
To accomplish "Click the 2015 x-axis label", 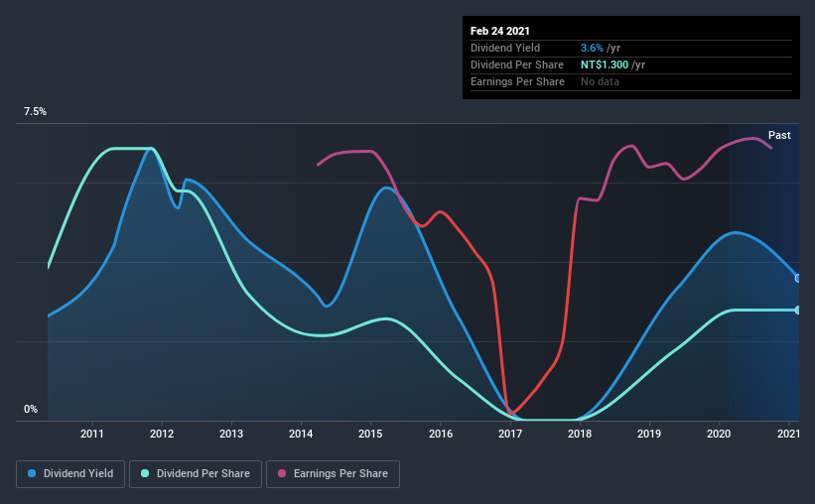I will (x=370, y=434).
